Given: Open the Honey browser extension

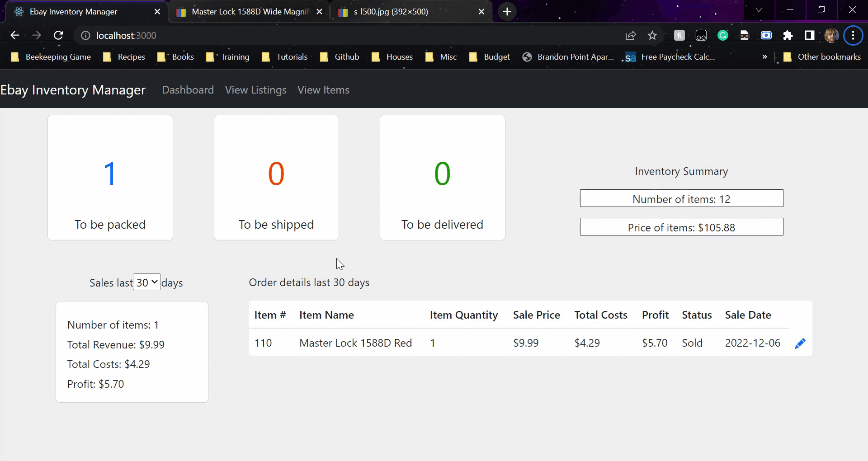Looking at the screenshot, I should [x=679, y=35].
